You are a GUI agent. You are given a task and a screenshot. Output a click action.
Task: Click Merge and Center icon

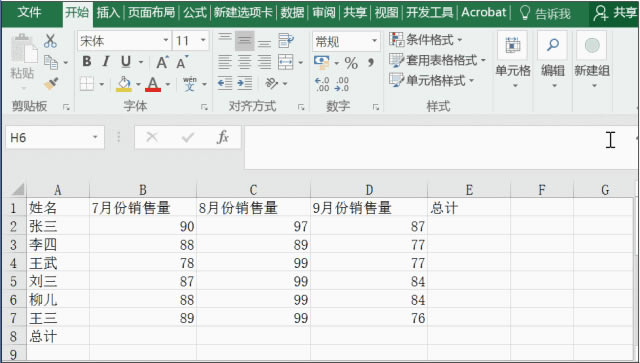pyautogui.click(x=286, y=62)
